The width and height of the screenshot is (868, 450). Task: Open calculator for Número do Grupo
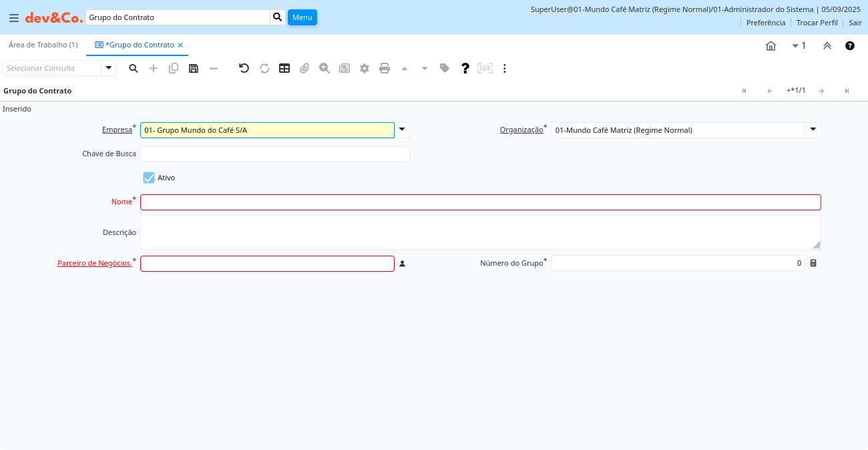click(813, 264)
